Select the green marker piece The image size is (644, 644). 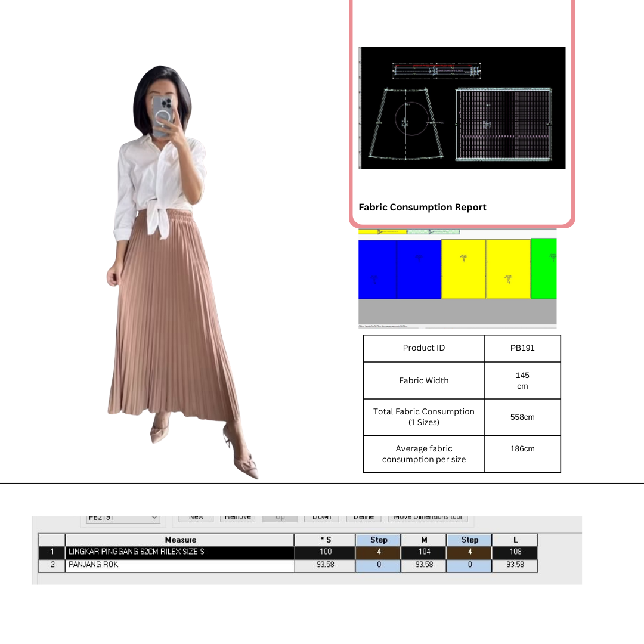pyautogui.click(x=543, y=268)
